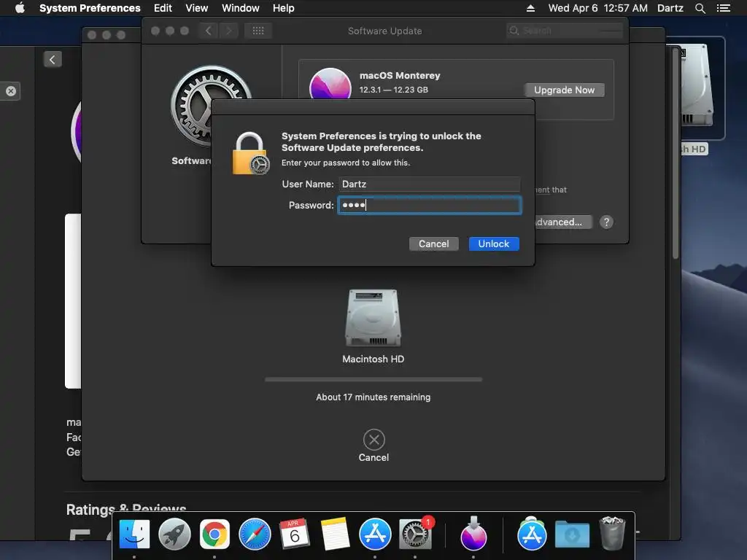The image size is (747, 560).
Task: Click About 17 minutes remaining text
Action: [x=373, y=397]
